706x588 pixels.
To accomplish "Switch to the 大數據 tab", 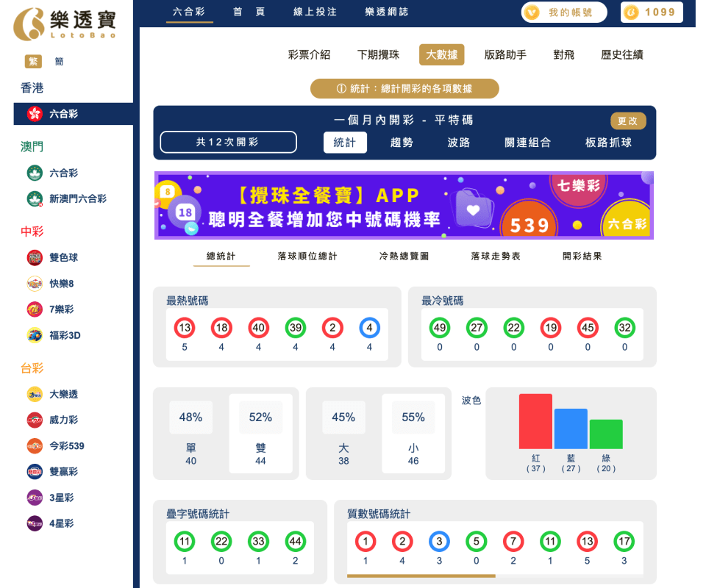I will 441,54.
